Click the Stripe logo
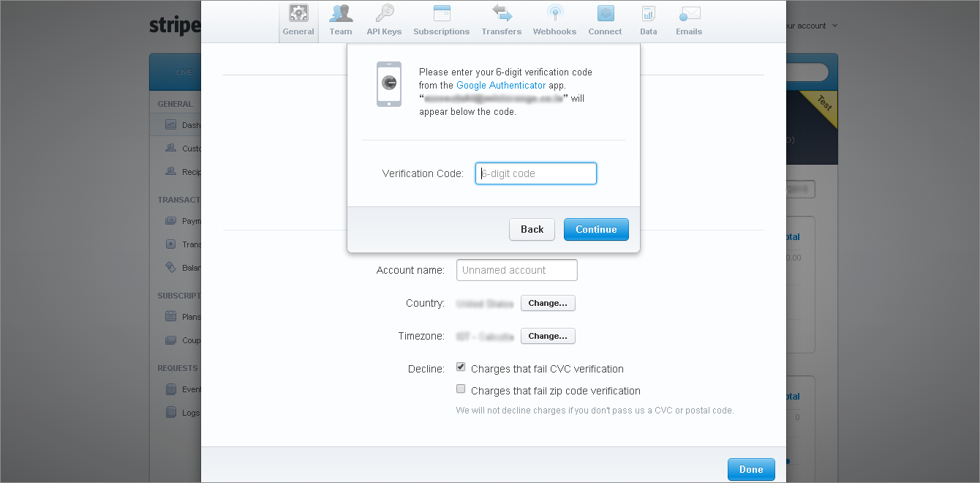The image size is (980, 483). pos(175,26)
